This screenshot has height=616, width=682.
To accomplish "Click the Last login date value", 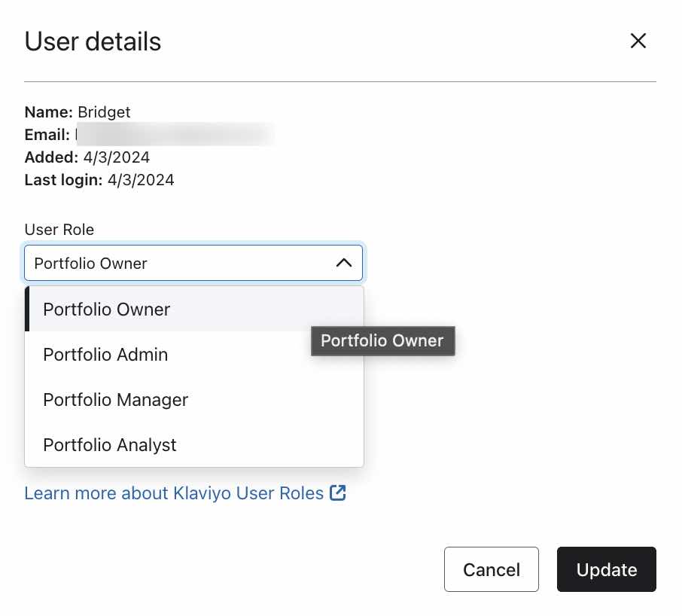I will (141, 180).
